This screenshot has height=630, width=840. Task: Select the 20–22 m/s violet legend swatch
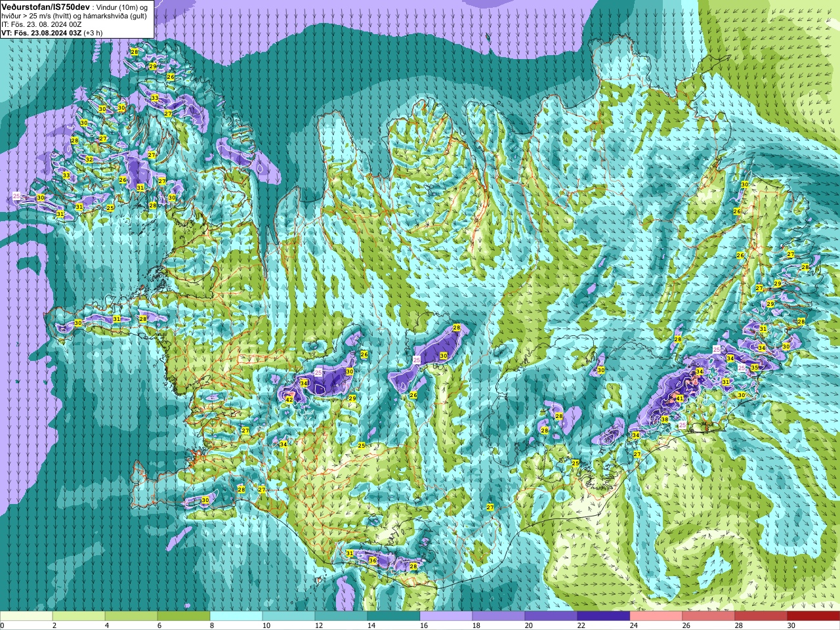(551, 616)
